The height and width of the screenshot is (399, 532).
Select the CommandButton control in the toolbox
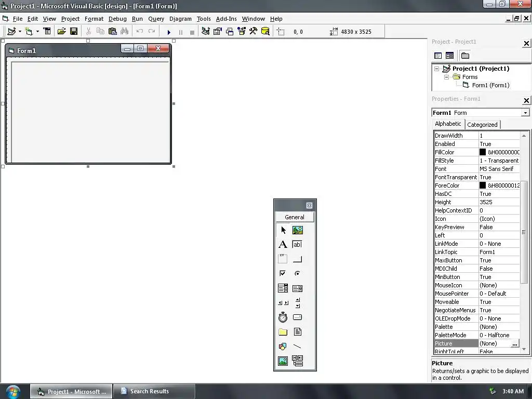(x=298, y=259)
